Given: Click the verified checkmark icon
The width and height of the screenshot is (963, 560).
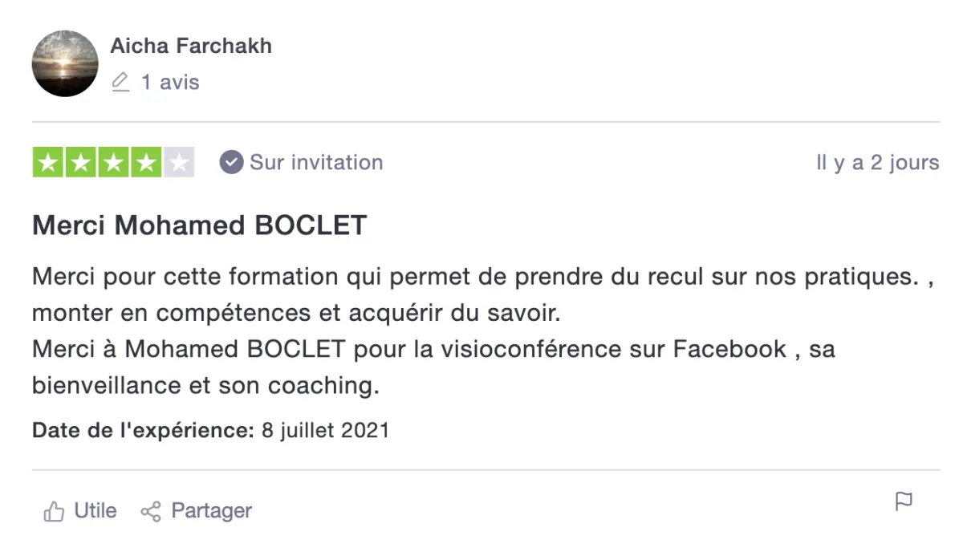Looking at the screenshot, I should tap(231, 162).
